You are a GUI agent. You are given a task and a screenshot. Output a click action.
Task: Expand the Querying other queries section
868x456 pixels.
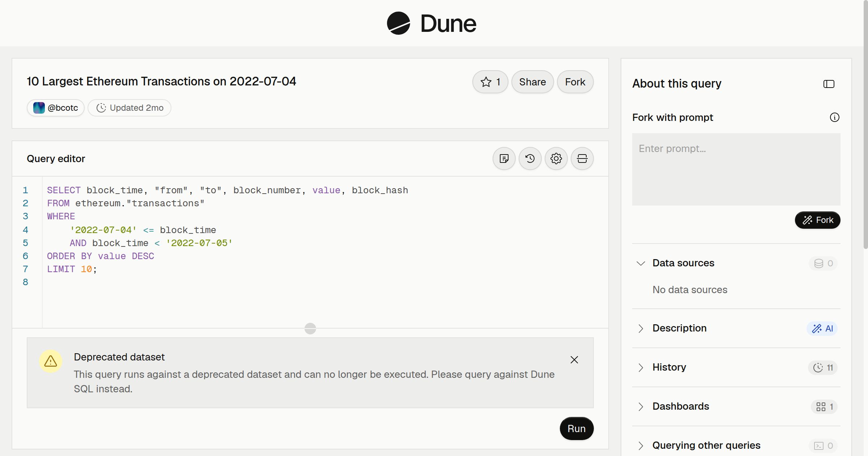pyautogui.click(x=641, y=446)
